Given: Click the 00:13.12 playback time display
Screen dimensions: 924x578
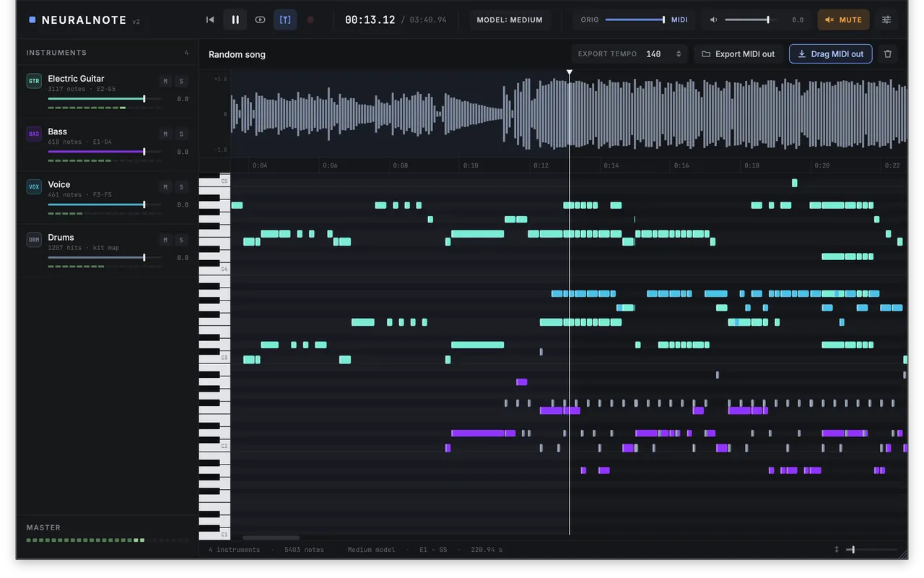Looking at the screenshot, I should click(x=370, y=20).
